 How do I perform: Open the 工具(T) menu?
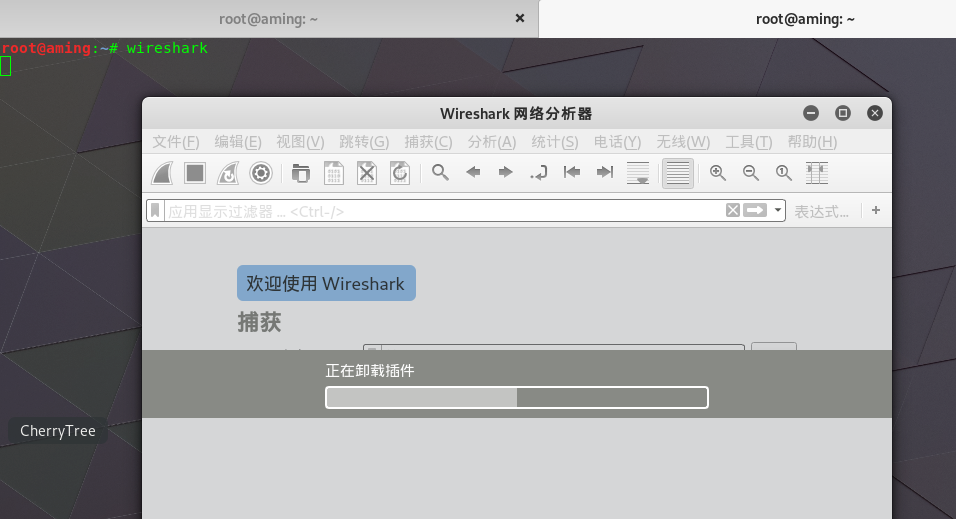(x=748, y=142)
